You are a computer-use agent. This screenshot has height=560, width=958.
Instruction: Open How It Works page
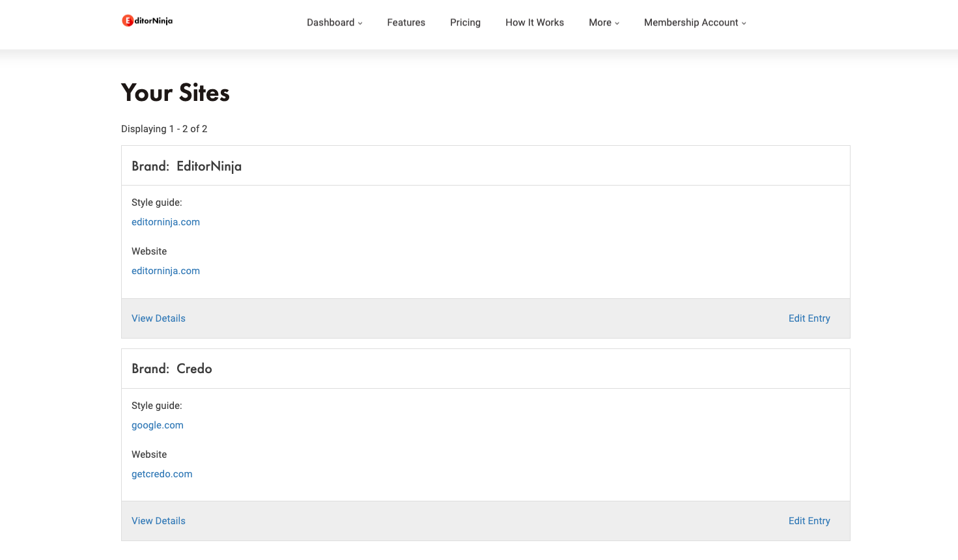pyautogui.click(x=535, y=22)
